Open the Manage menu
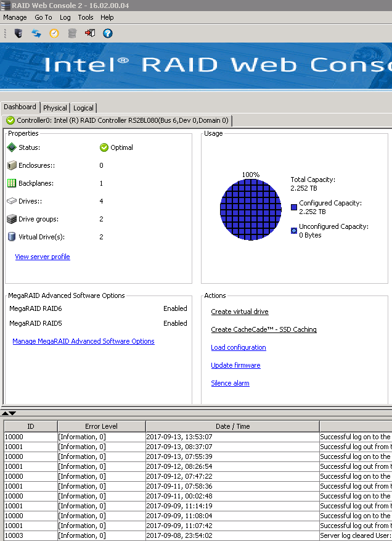Screen dimensions: 392x541 click(x=15, y=17)
